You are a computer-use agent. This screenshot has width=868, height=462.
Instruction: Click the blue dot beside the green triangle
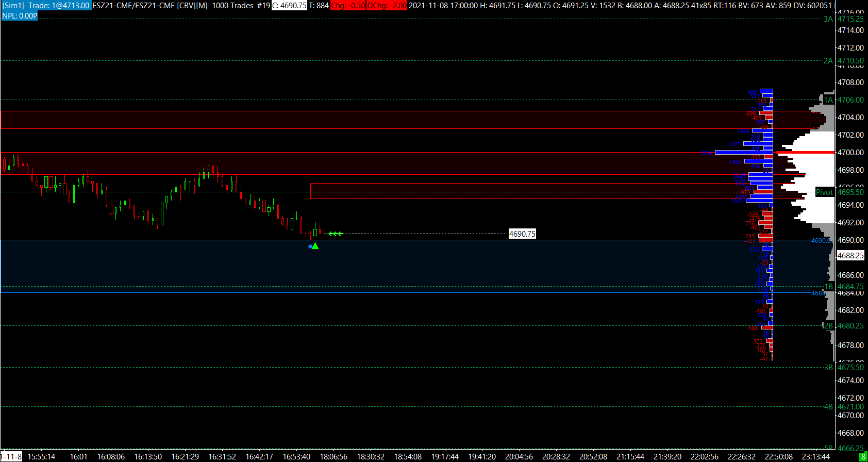click(x=310, y=246)
